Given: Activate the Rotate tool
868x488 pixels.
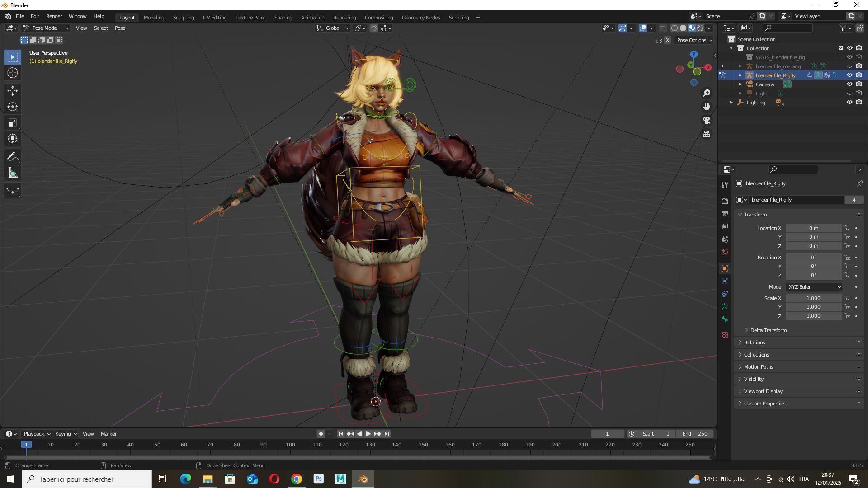Looking at the screenshot, I should coord(13,107).
